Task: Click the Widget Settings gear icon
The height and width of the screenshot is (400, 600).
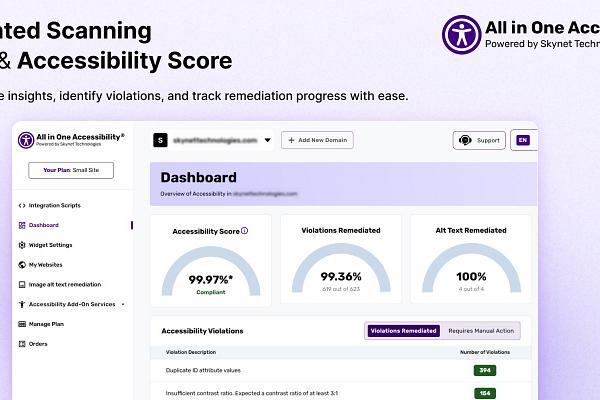Action: (x=22, y=245)
